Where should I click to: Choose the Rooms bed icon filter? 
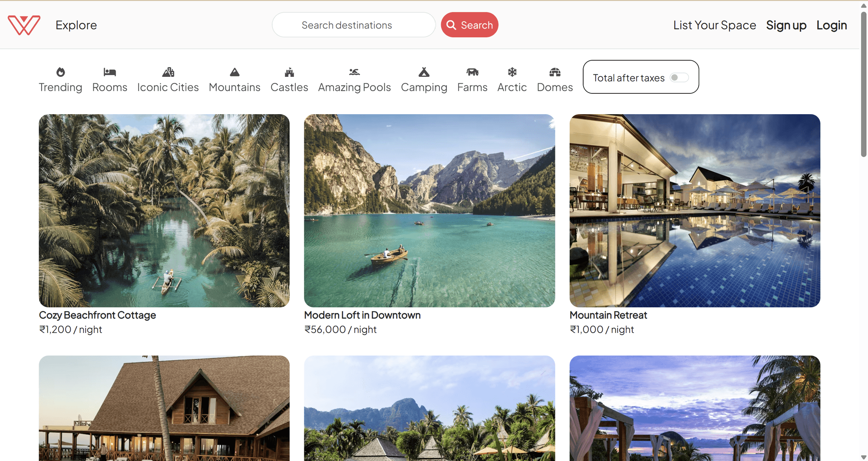(x=109, y=72)
